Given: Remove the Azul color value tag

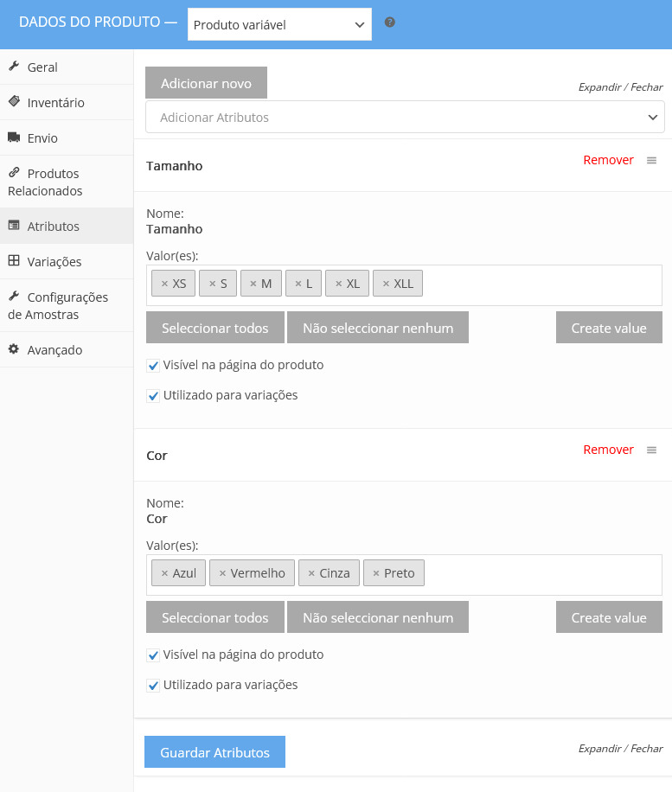Looking at the screenshot, I should click(164, 573).
